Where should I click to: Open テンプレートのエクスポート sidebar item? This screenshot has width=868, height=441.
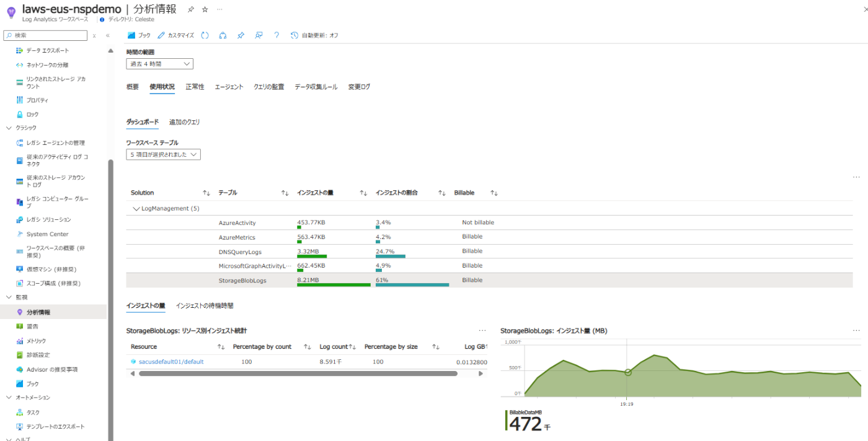(x=56, y=426)
